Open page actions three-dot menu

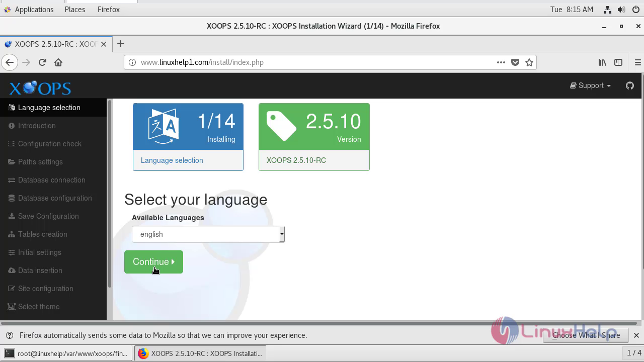point(501,62)
